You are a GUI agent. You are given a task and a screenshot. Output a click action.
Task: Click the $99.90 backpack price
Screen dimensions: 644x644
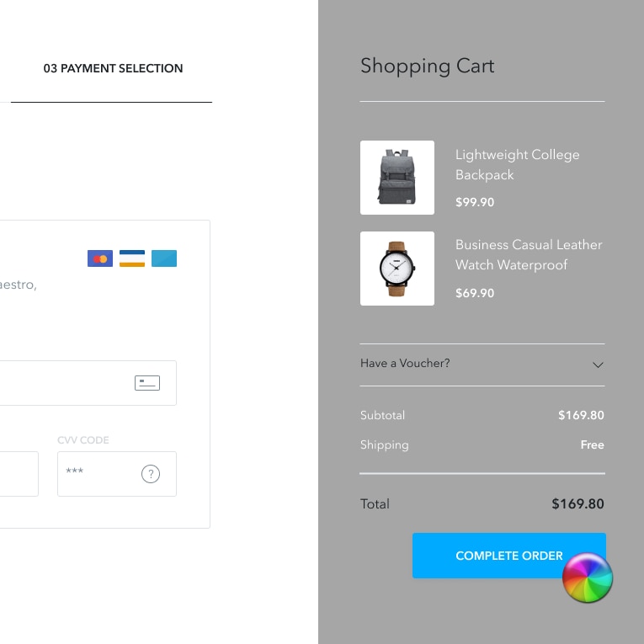(475, 203)
